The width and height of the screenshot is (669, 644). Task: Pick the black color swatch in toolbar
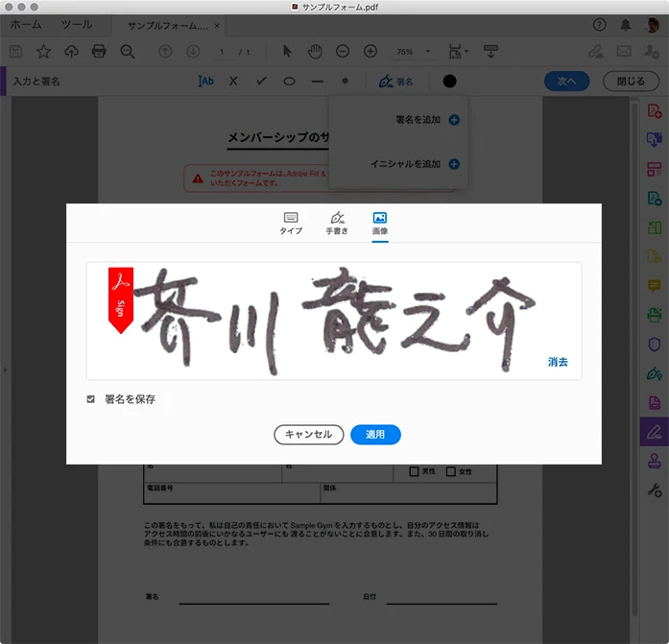[449, 82]
